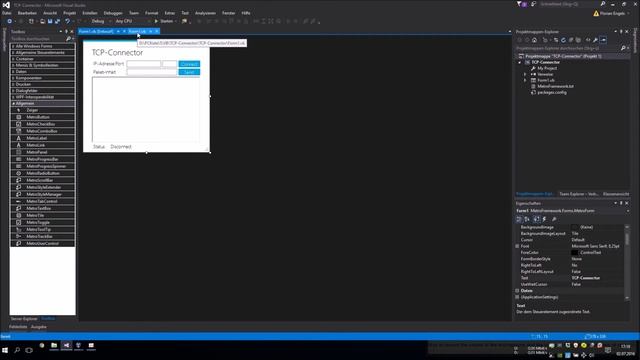The height and width of the screenshot is (360, 640).
Task: Select MetroTrackBar in the toolbox
Action: click(42, 236)
